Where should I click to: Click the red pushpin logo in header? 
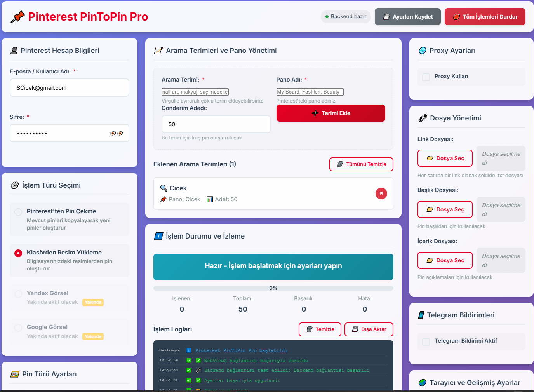[17, 17]
